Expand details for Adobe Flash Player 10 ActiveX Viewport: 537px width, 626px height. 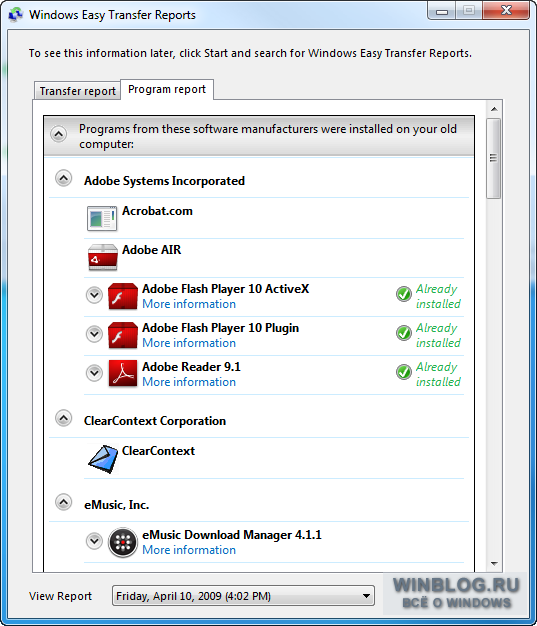click(95, 295)
